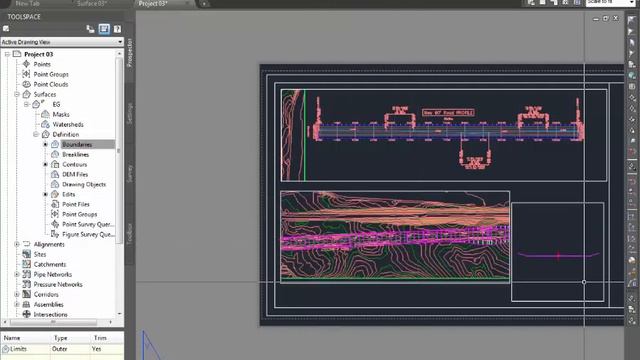This screenshot has width=640, height=360.
Task: Open the vertical Prospector tab in Toolspace
Action: pyautogui.click(x=130, y=52)
